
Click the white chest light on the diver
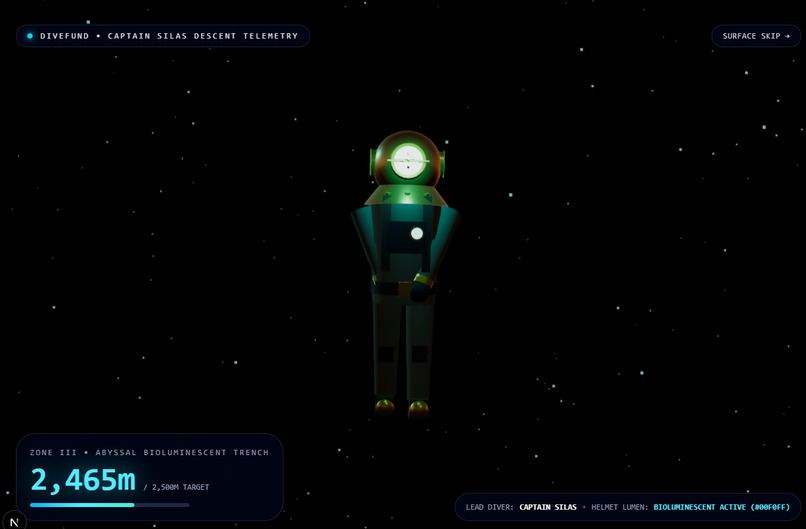pos(417,233)
